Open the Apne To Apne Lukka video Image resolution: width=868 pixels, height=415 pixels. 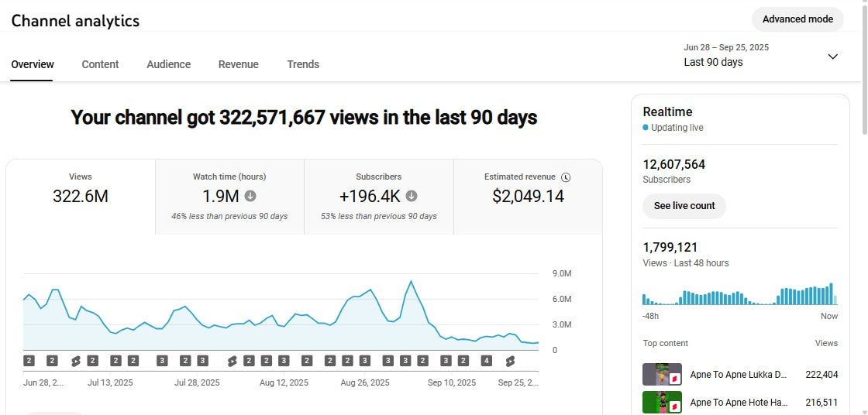pyautogui.click(x=738, y=375)
